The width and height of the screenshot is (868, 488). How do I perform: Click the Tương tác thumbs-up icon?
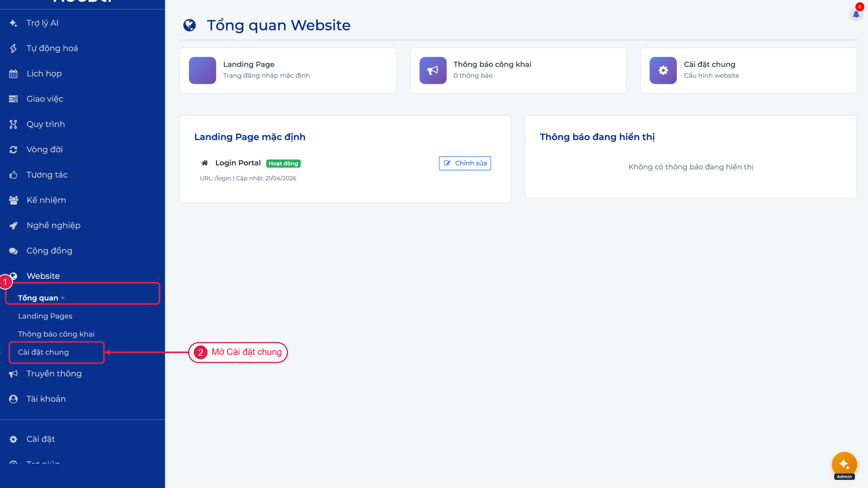point(14,175)
